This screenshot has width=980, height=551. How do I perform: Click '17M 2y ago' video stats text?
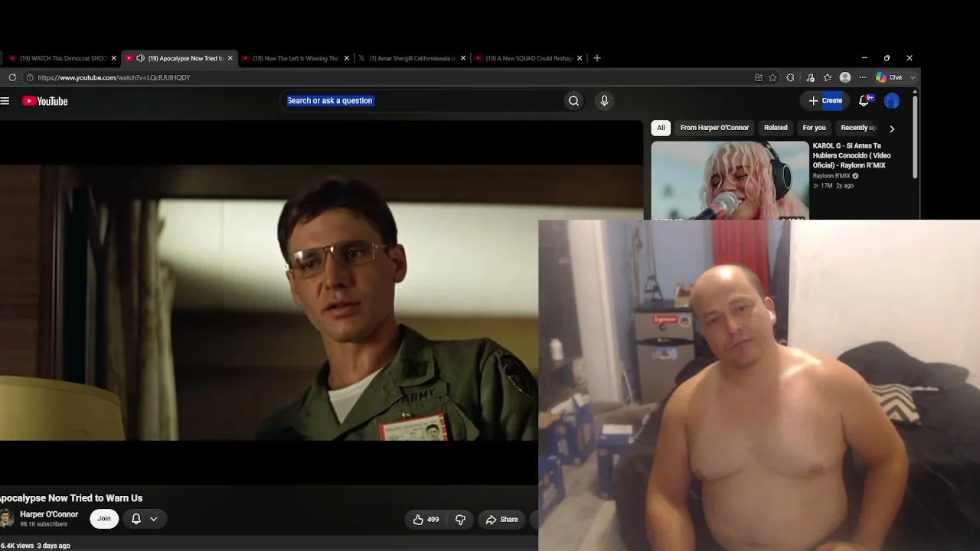point(833,186)
